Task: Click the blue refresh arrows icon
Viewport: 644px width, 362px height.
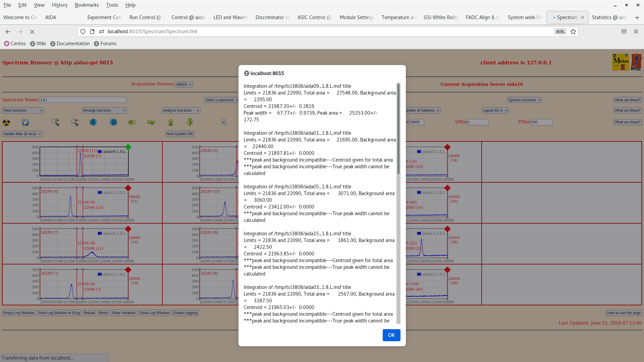Action: pos(25,122)
